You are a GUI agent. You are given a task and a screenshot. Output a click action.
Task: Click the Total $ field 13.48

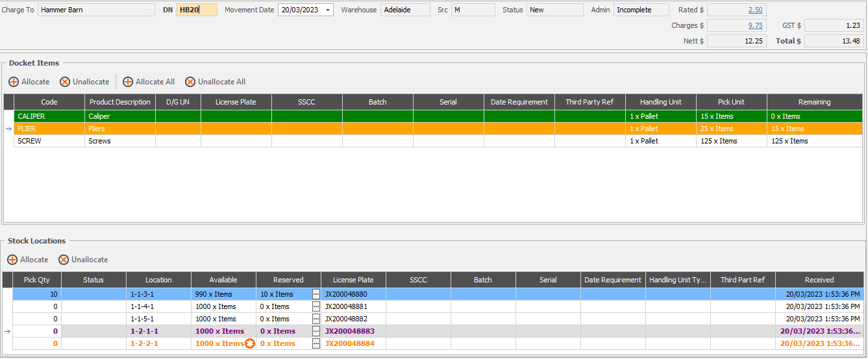click(x=834, y=41)
